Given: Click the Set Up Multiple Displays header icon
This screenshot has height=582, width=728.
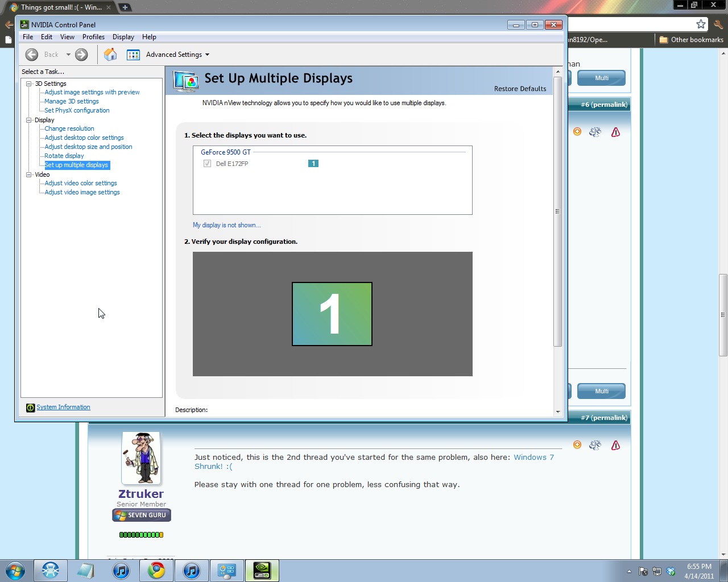Looking at the screenshot, I should 186,81.
